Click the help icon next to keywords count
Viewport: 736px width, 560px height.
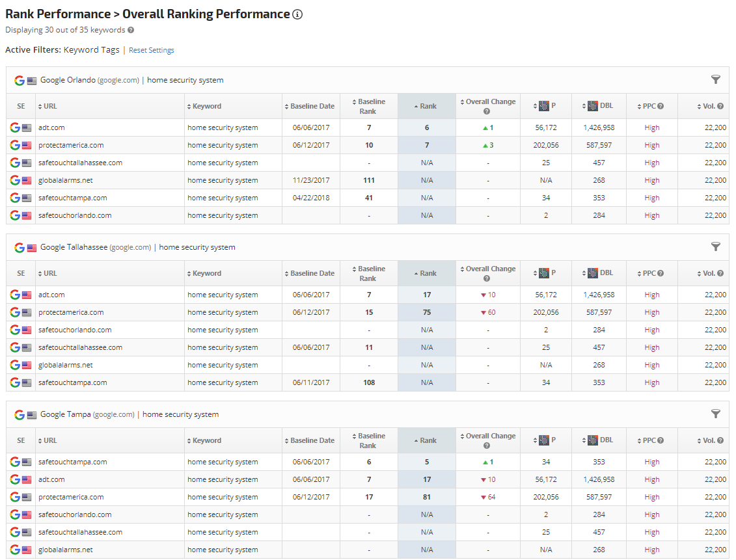(x=131, y=30)
